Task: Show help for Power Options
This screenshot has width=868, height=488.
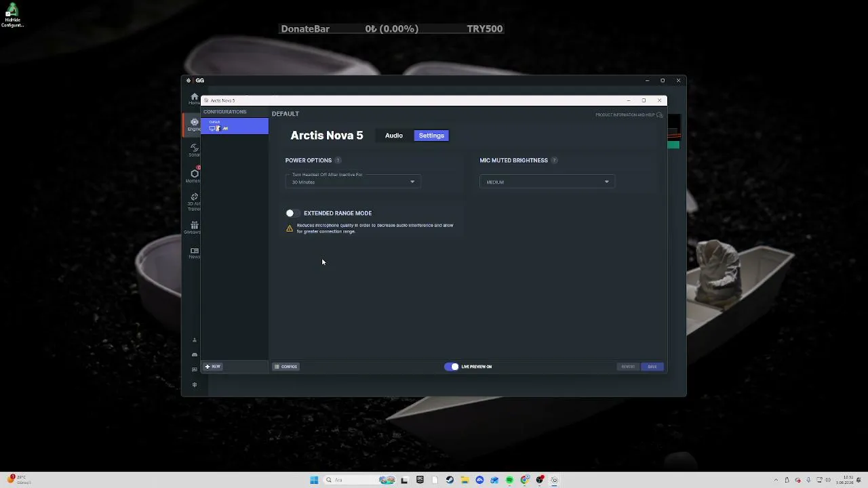Action: (x=338, y=161)
